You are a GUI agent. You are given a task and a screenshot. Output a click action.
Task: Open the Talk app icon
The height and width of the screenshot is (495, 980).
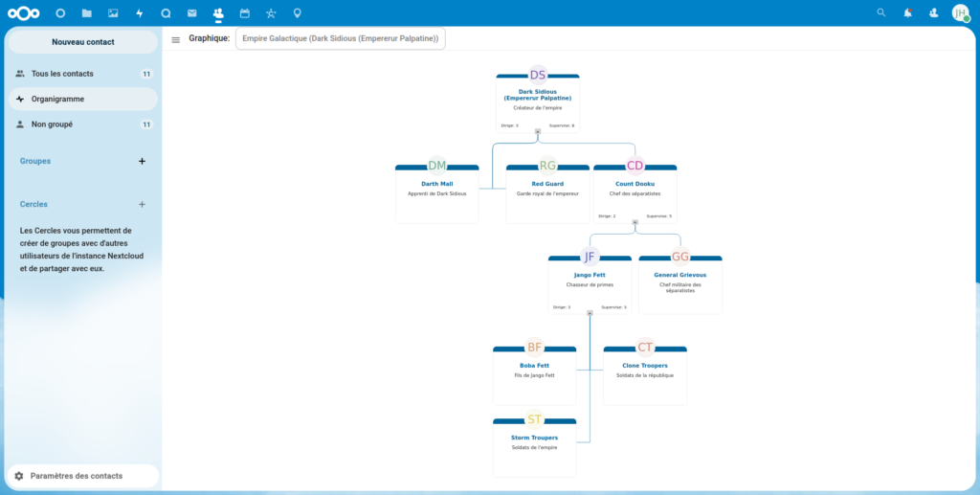(x=166, y=13)
